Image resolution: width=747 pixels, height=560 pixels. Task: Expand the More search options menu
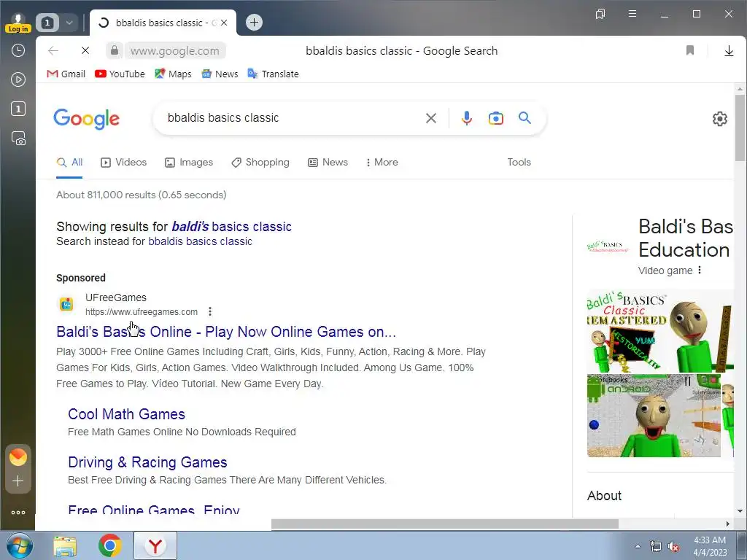click(382, 163)
